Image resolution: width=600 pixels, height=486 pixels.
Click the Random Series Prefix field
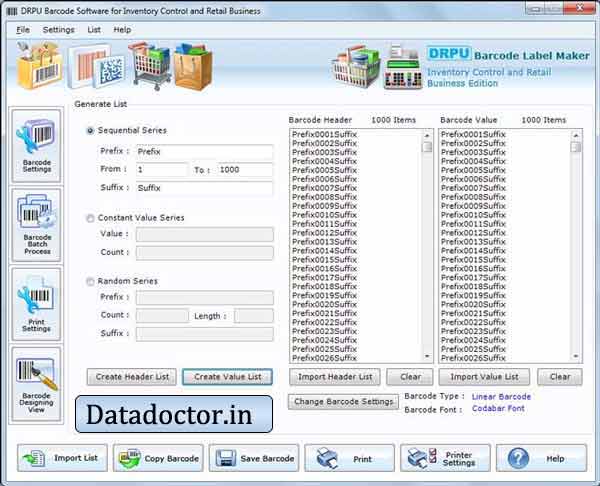[x=204, y=297]
